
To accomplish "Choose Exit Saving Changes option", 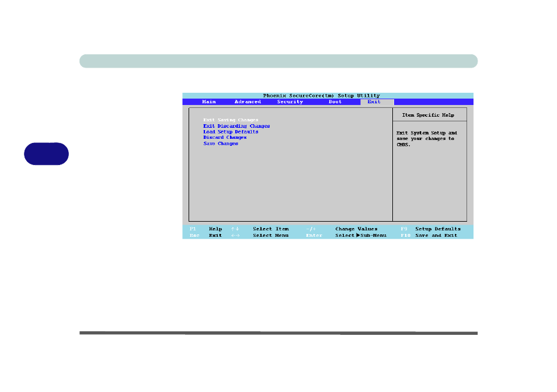I will point(231,120).
